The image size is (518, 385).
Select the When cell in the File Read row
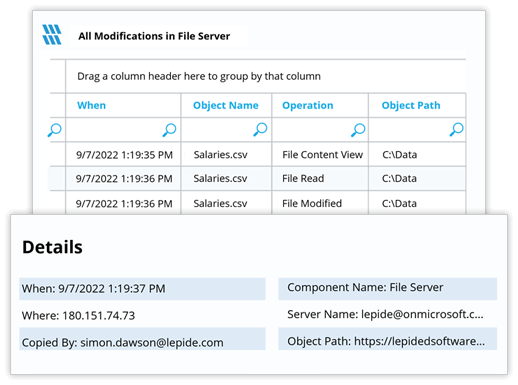124,179
